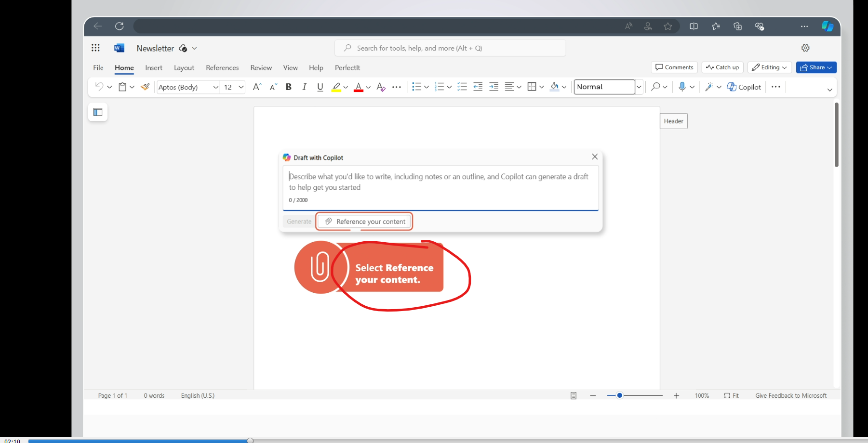Open the settings gear icon
868x443 pixels.
805,48
